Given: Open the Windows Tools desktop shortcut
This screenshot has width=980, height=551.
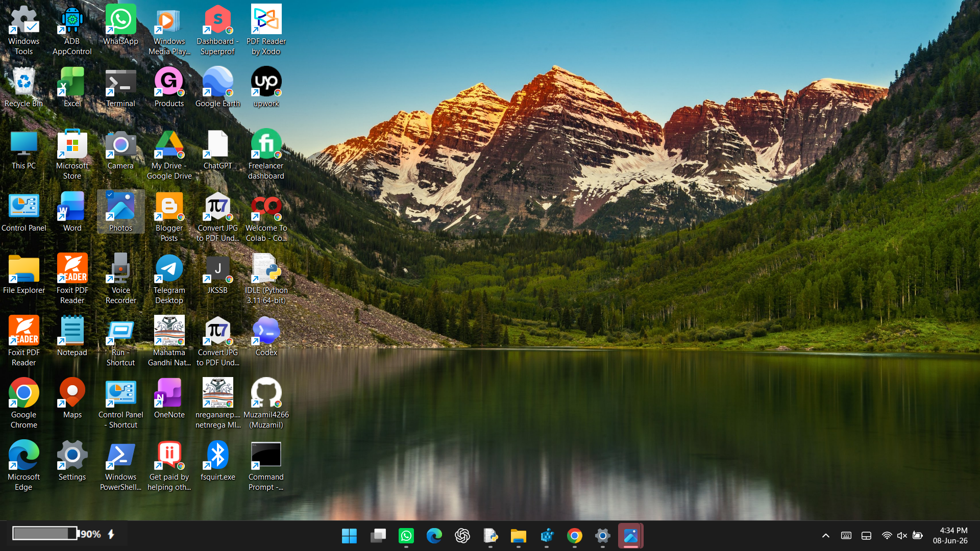Looking at the screenshot, I should [23, 31].
